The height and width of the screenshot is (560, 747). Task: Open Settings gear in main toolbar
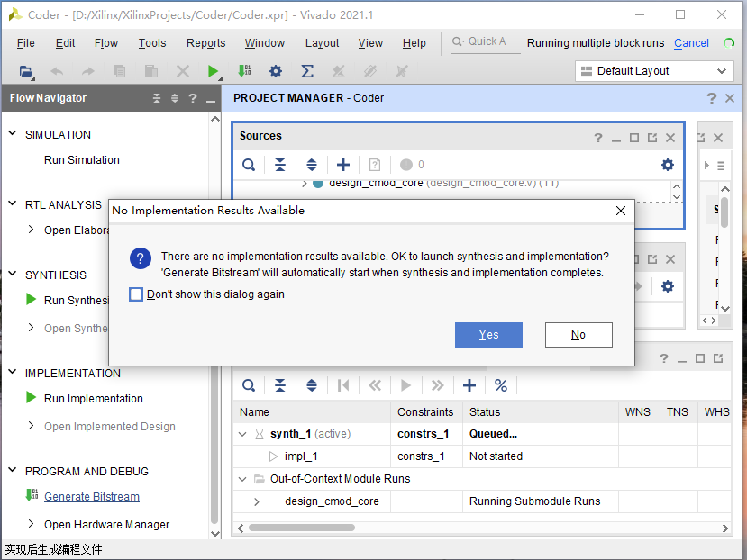click(276, 71)
